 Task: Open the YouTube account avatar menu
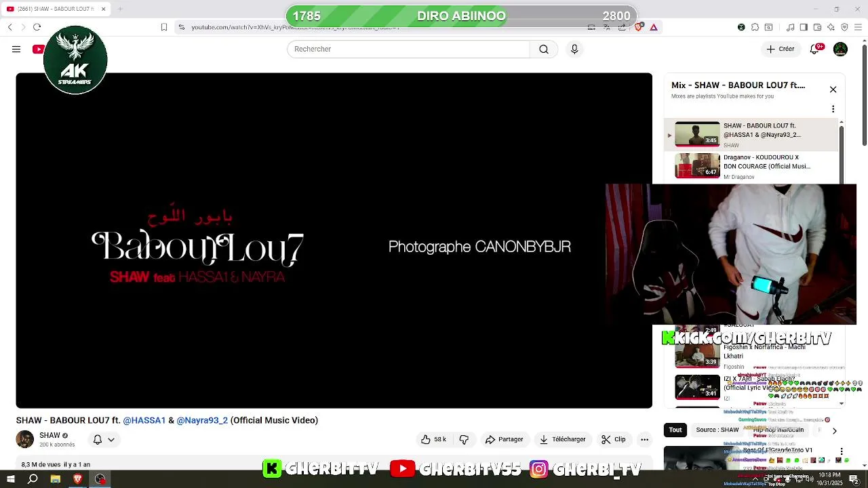coord(840,49)
